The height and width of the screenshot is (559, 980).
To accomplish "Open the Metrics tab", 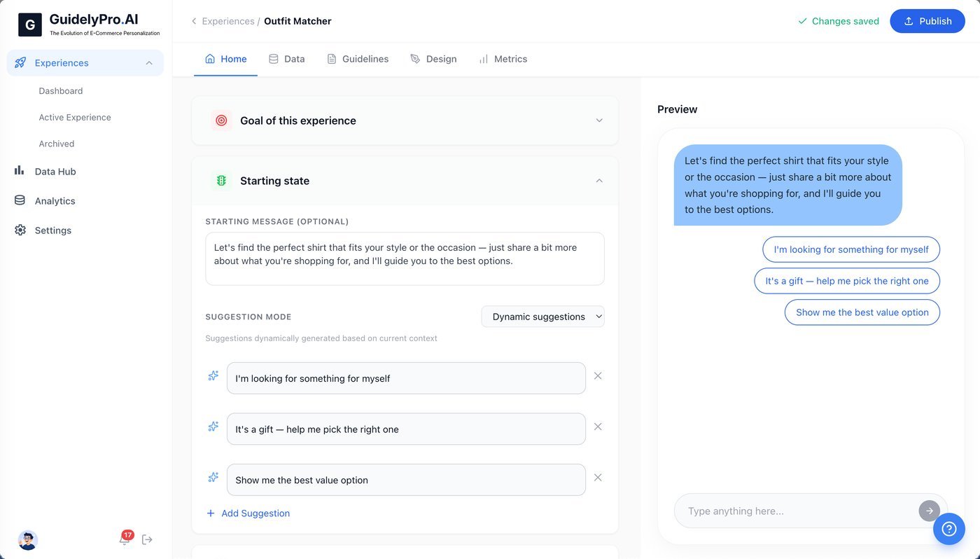I will click(503, 59).
